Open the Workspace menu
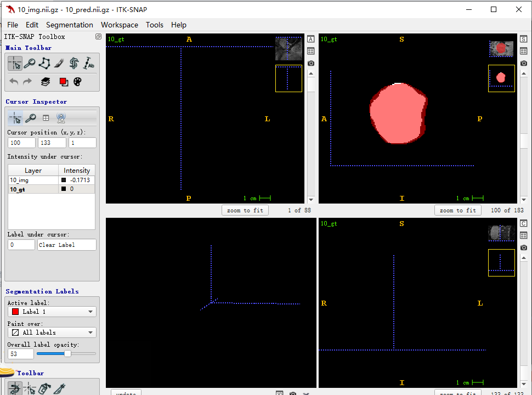Image resolution: width=532 pixels, height=395 pixels. [120, 25]
